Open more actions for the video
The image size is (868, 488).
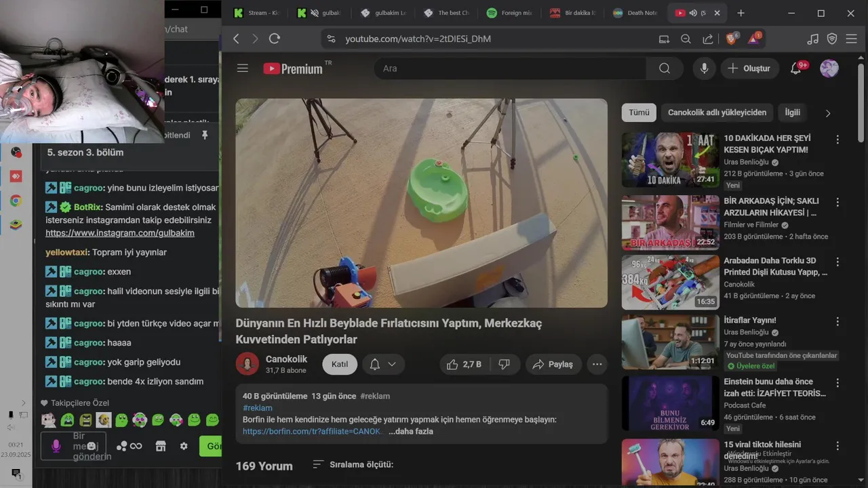pos(597,364)
